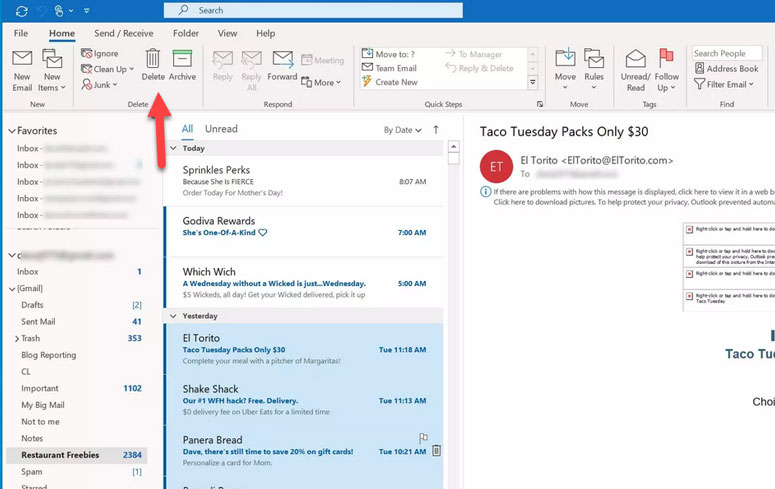Open the Filter Email dropdown
The width and height of the screenshot is (775, 489).
(724, 84)
